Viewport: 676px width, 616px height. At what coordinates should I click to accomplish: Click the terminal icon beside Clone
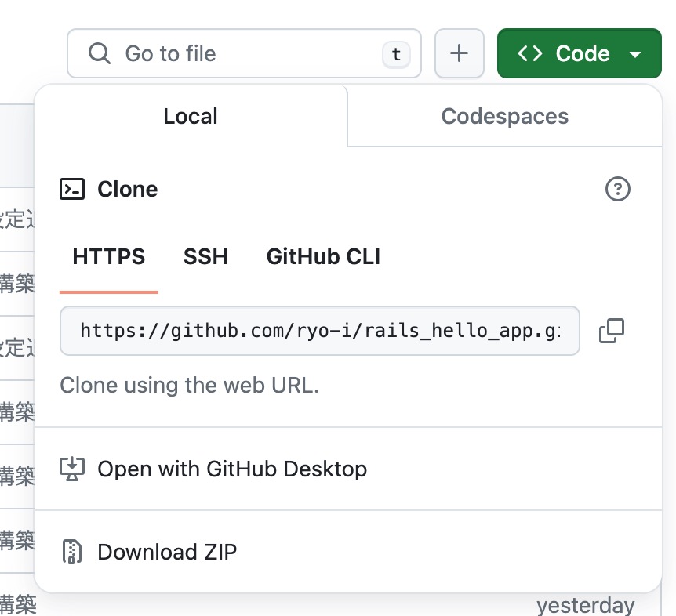tap(72, 189)
